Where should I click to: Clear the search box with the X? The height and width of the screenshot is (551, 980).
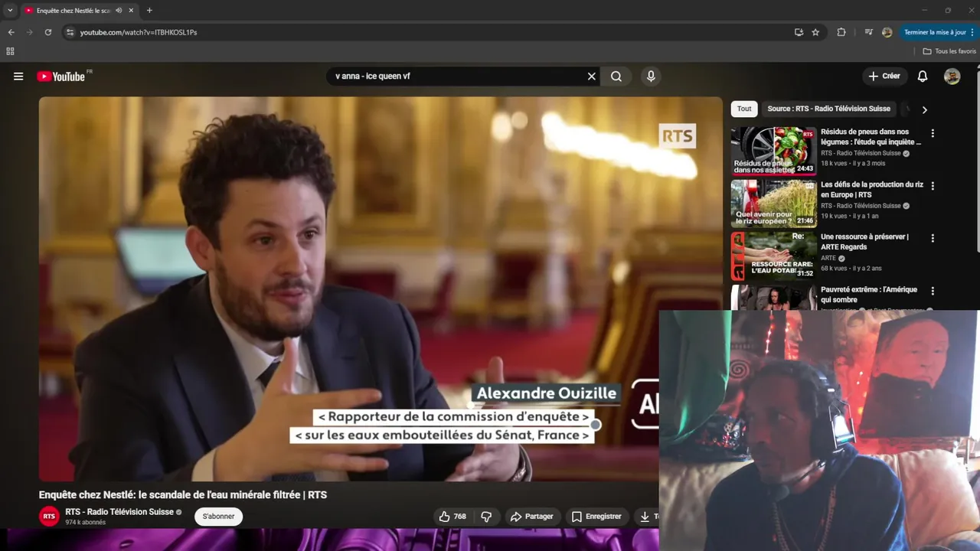[591, 77]
